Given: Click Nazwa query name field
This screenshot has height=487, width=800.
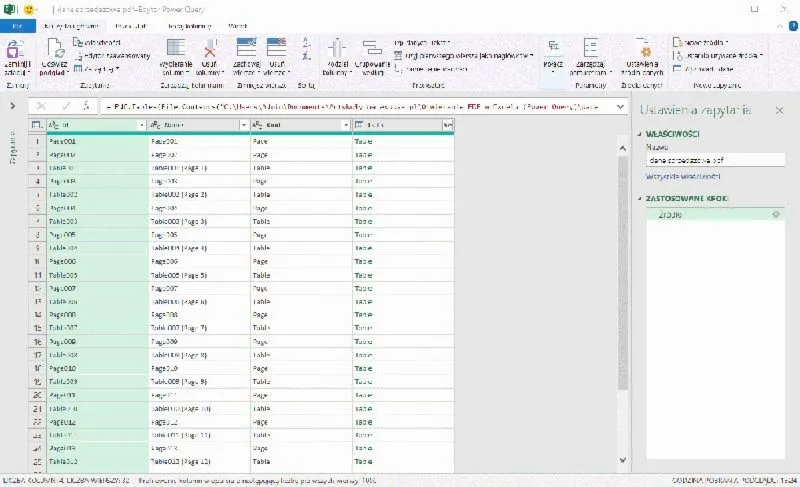Looking at the screenshot, I should coord(715,160).
